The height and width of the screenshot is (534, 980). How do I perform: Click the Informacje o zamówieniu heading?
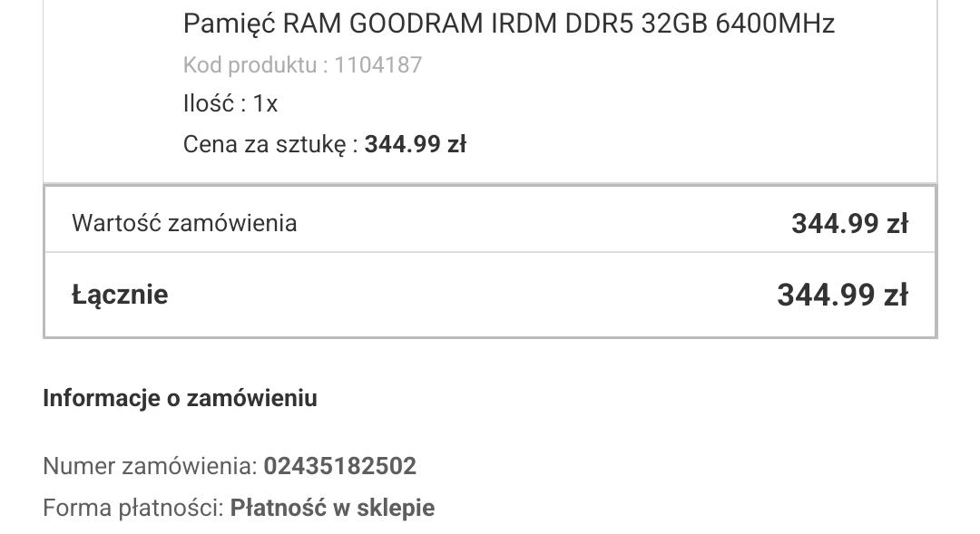tap(180, 398)
